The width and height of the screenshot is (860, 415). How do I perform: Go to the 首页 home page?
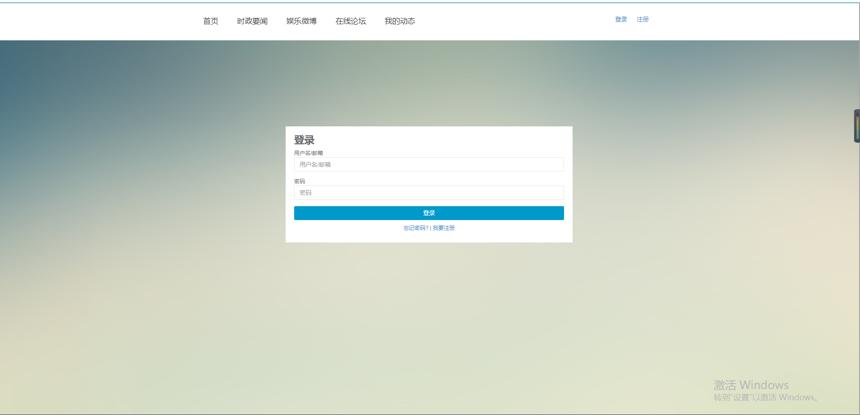(211, 21)
